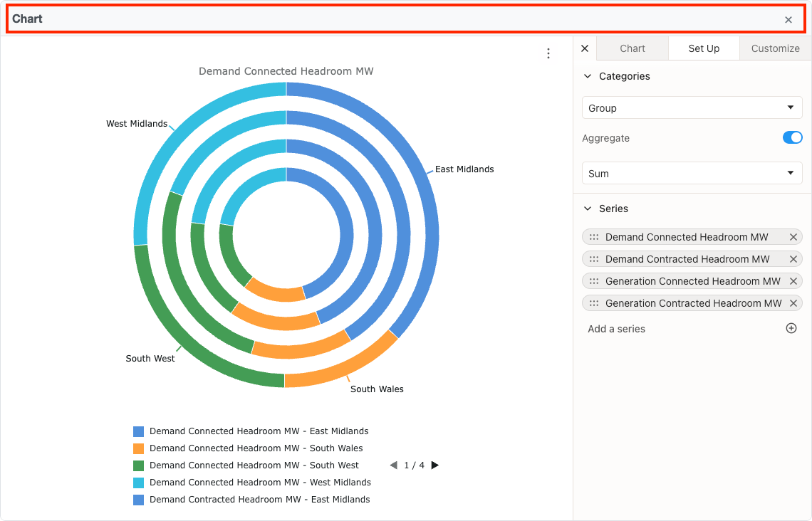Close the chart configuration side panel
This screenshot has height=521, width=812.
[x=584, y=48]
